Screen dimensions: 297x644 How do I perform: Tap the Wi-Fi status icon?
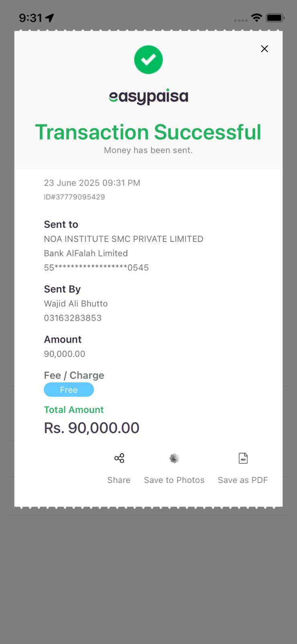pos(256,18)
